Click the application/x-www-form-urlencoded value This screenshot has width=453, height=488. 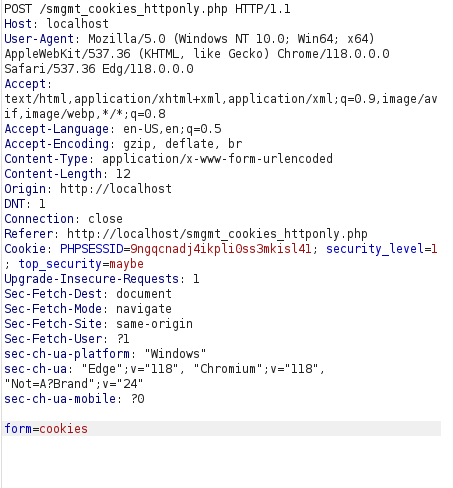coord(217,159)
